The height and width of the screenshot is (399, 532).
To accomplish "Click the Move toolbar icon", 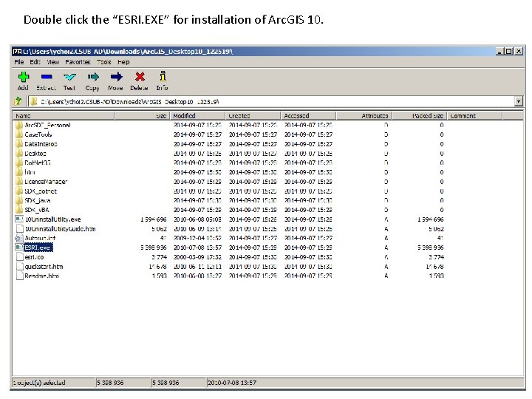I will pyautogui.click(x=116, y=77).
